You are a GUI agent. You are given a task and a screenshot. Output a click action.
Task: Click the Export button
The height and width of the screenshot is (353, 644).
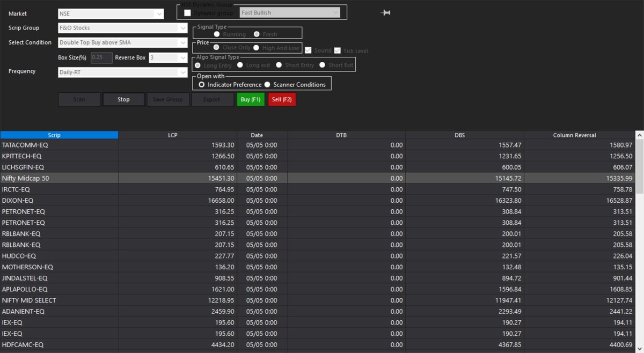pyautogui.click(x=213, y=99)
